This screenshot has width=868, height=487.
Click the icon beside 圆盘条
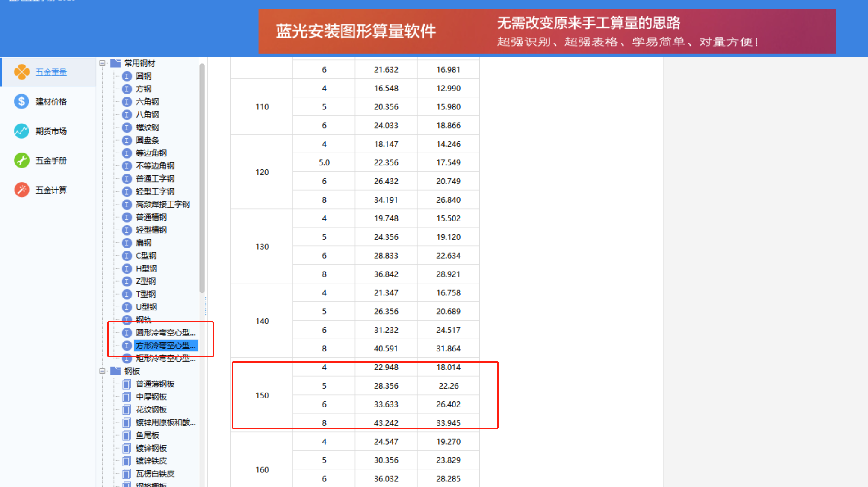[x=127, y=140]
